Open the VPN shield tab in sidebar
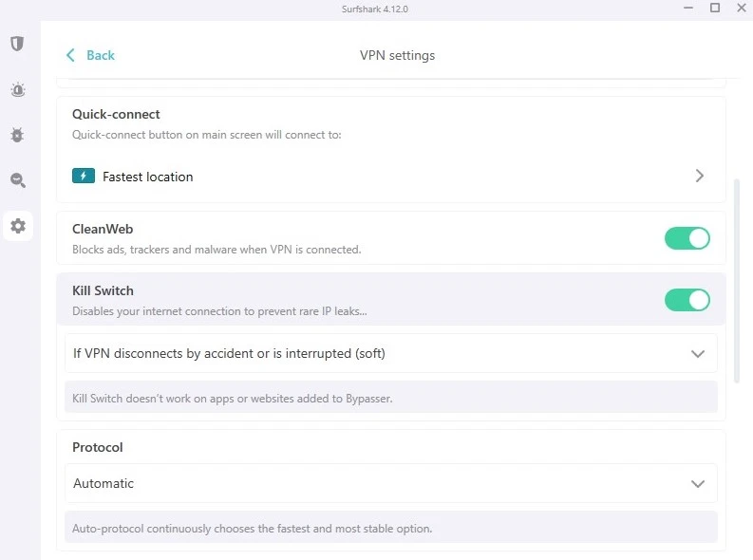 tap(17, 44)
